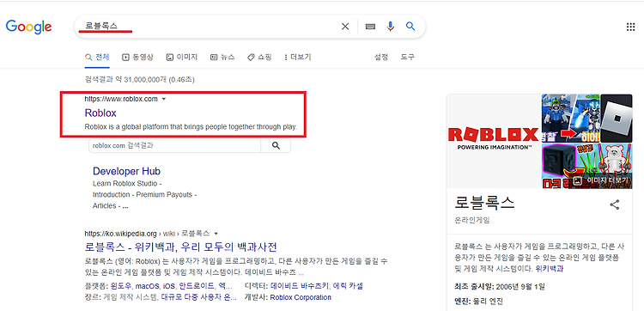Clear the search box with X icon
The width and height of the screenshot is (644, 311).
coord(345,27)
